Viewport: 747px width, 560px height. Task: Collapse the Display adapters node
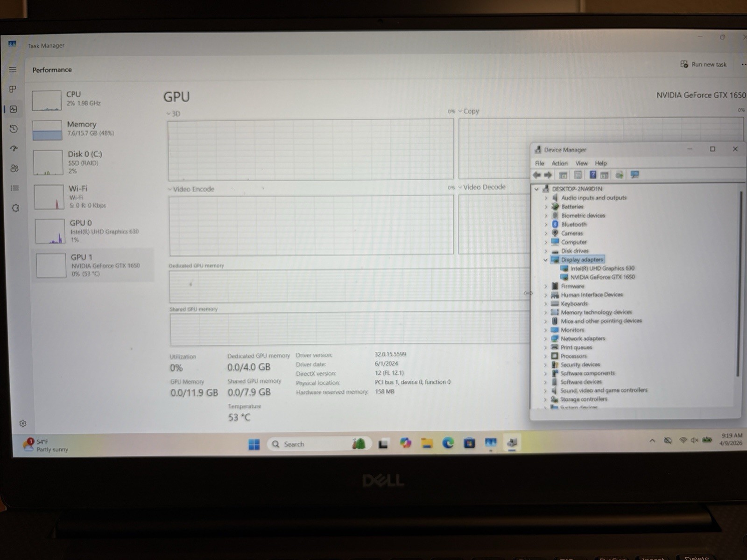pyautogui.click(x=545, y=260)
